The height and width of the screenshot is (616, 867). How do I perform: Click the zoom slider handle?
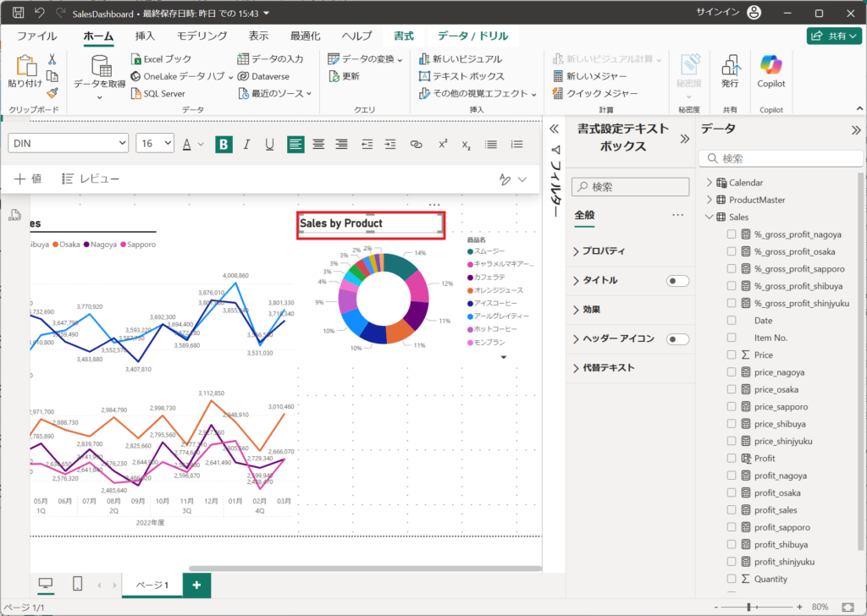(x=749, y=608)
